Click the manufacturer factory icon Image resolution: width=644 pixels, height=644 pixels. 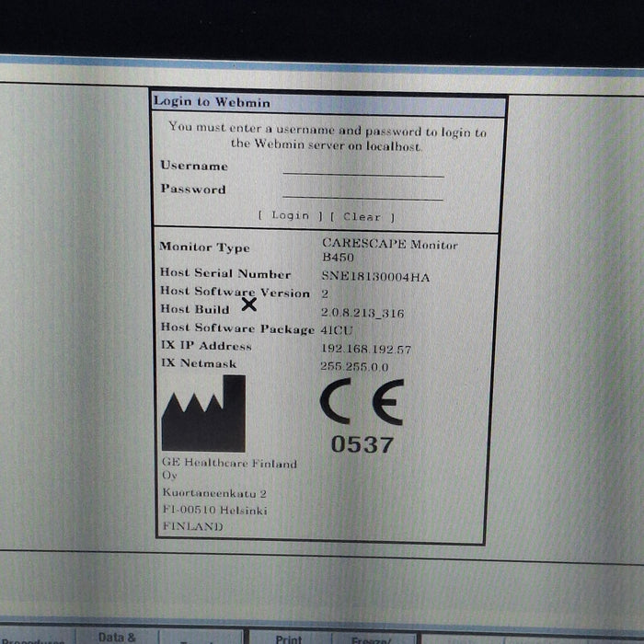click(203, 414)
